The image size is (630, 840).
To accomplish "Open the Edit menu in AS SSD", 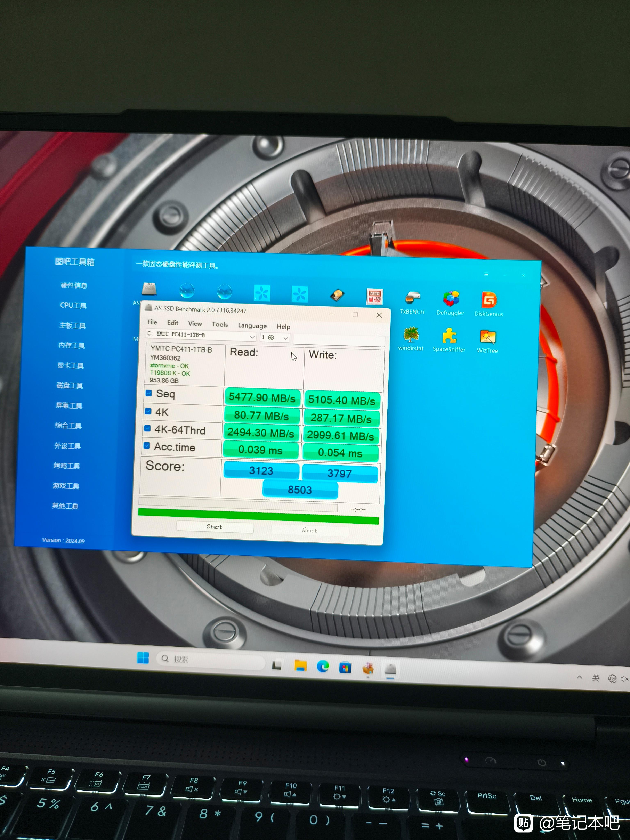I will [x=173, y=323].
